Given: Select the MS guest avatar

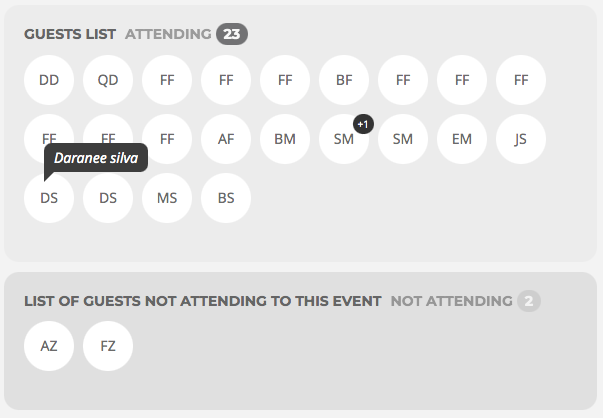Looking at the screenshot, I should click(x=167, y=198).
